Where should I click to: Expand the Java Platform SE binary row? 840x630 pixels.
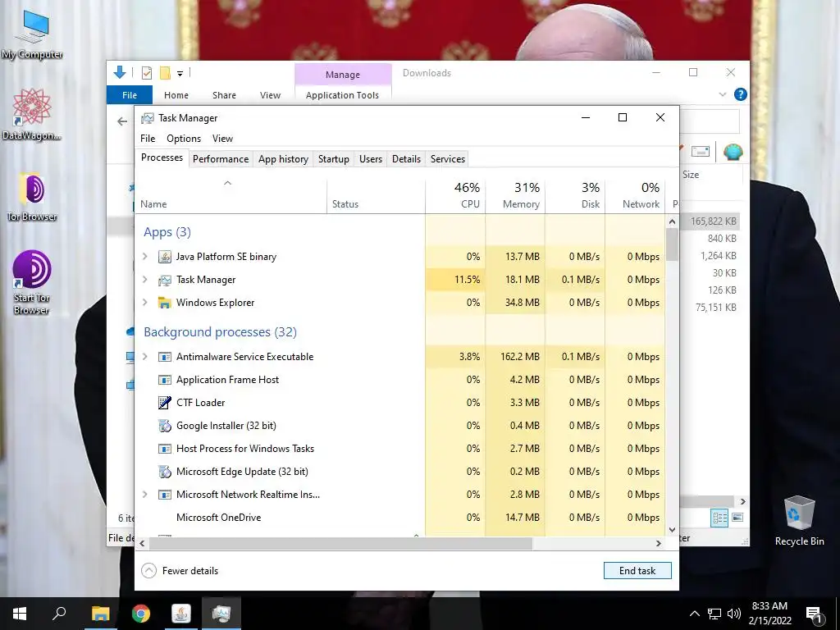pyautogui.click(x=144, y=257)
